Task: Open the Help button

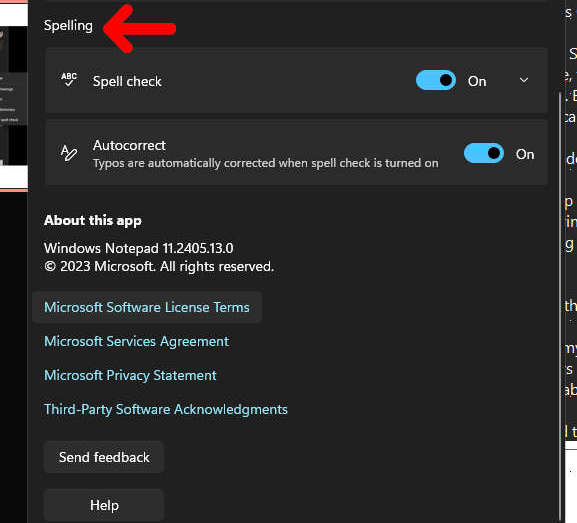Action: pos(104,505)
